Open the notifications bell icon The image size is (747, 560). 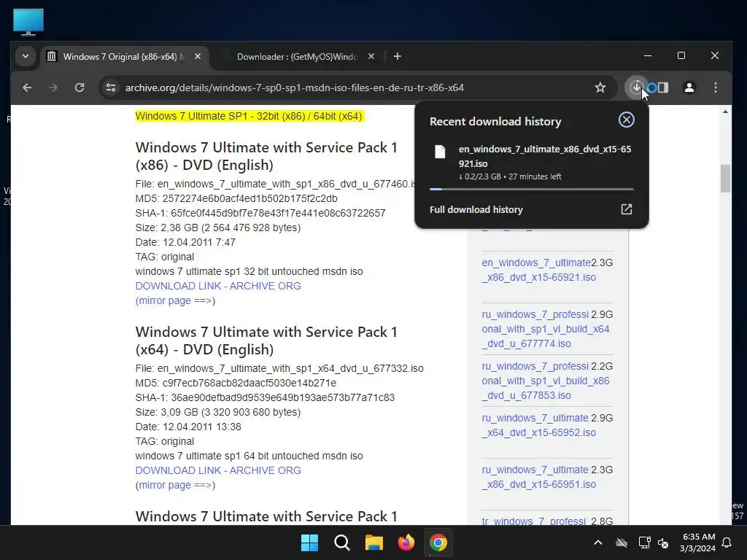click(x=727, y=542)
